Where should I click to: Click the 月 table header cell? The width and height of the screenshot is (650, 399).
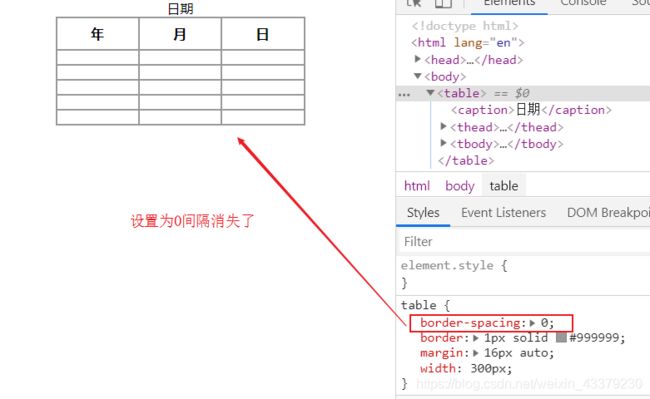[180, 34]
